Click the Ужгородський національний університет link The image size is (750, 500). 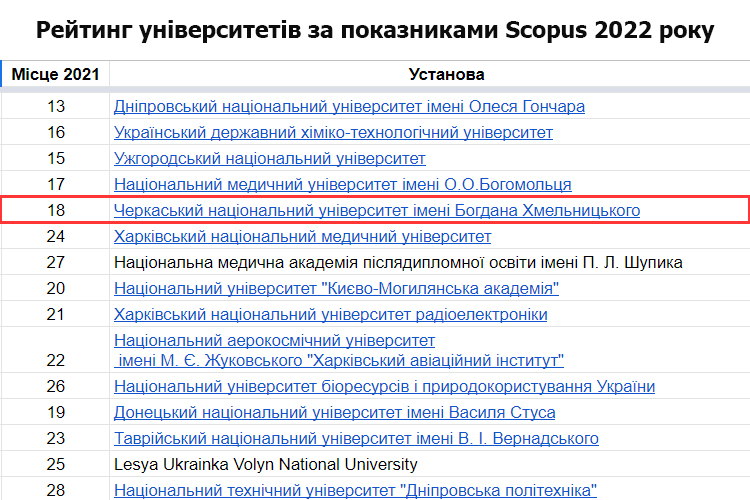[x=270, y=158]
